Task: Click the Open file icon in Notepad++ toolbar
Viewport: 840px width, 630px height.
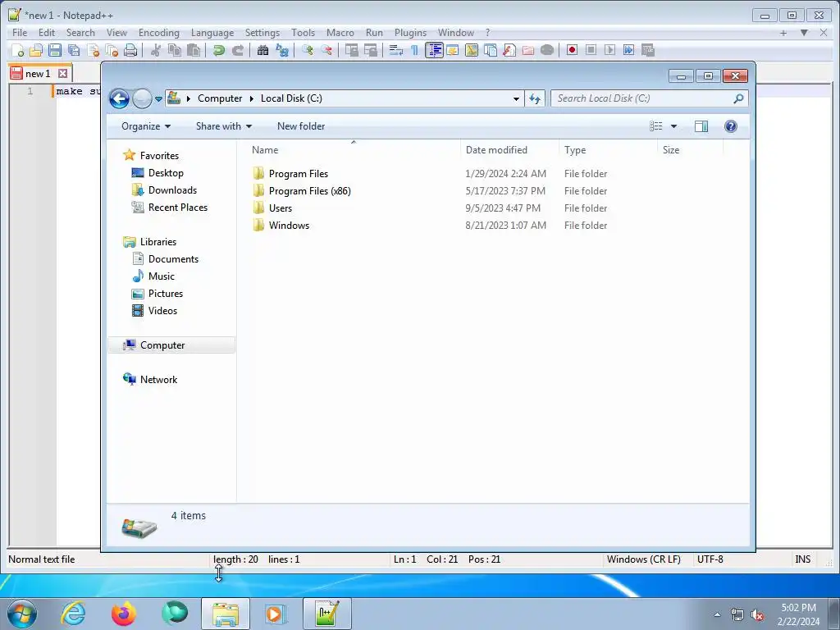Action: pos(36,50)
